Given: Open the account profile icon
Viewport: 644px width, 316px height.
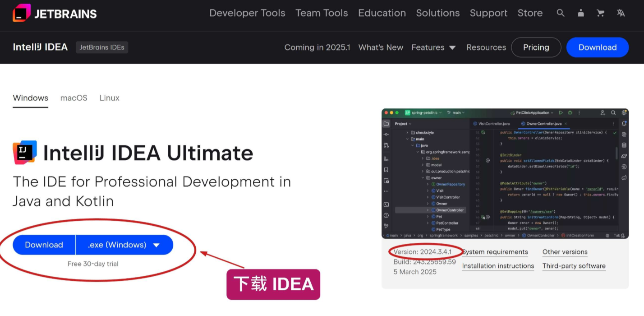Looking at the screenshot, I should pyautogui.click(x=581, y=13).
